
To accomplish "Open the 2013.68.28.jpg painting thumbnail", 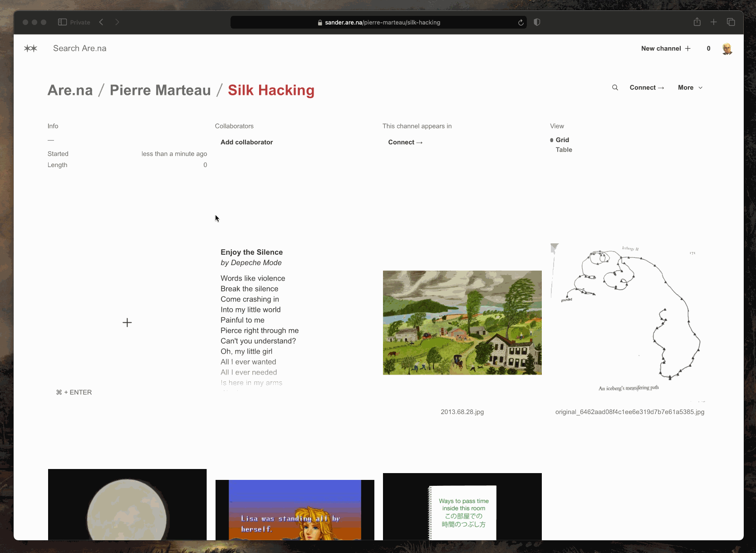I will (462, 323).
